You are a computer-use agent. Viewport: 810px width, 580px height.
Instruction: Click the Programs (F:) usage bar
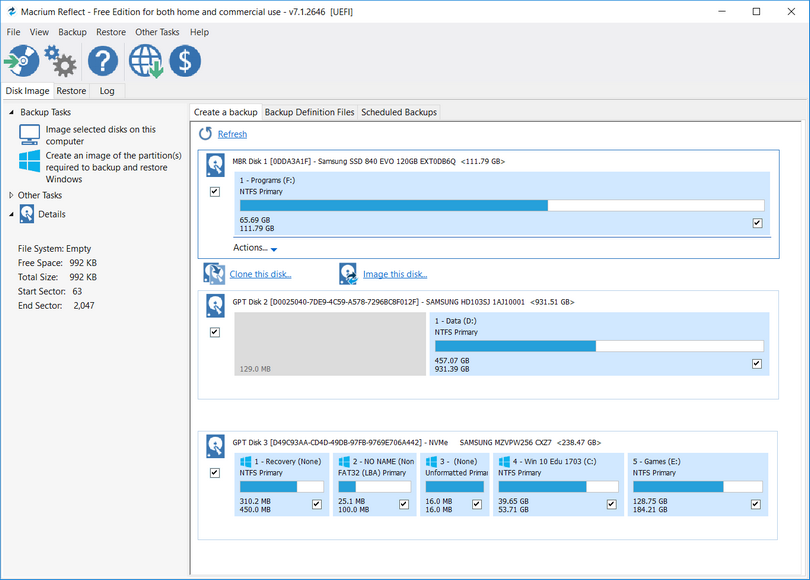coord(502,206)
